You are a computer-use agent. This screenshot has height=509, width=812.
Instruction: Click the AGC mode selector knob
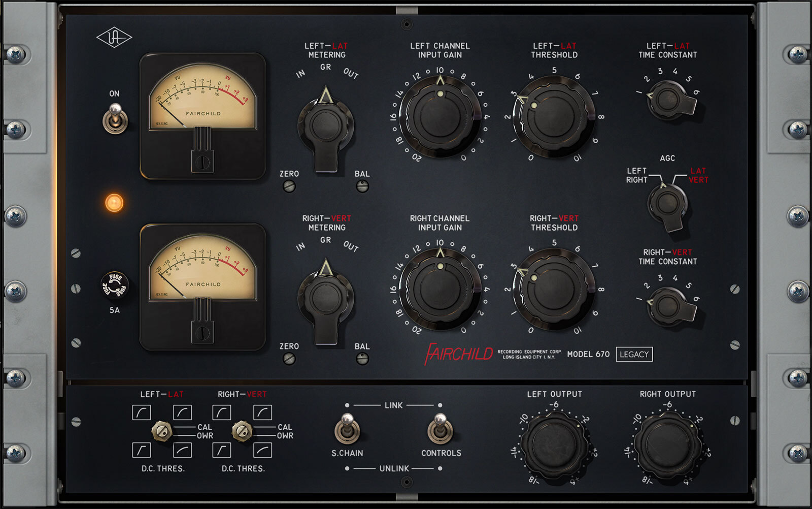pos(667,204)
